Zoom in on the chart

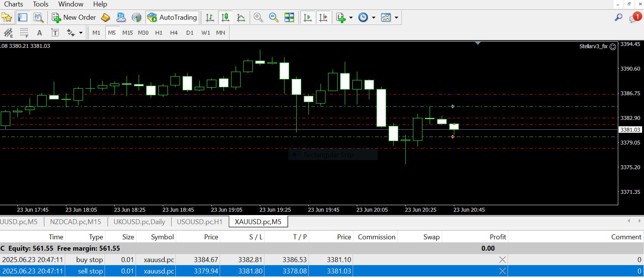[x=258, y=17]
